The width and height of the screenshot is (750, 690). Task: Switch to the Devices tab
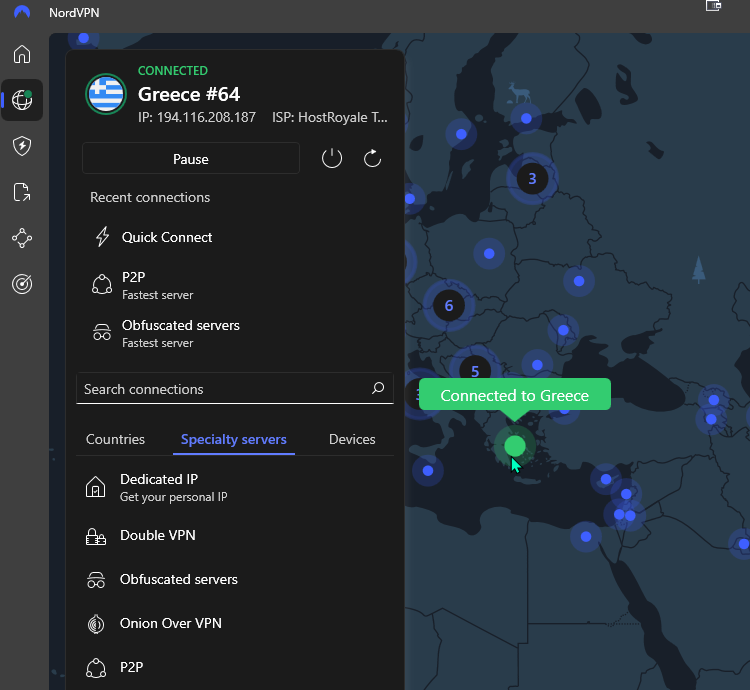352,439
